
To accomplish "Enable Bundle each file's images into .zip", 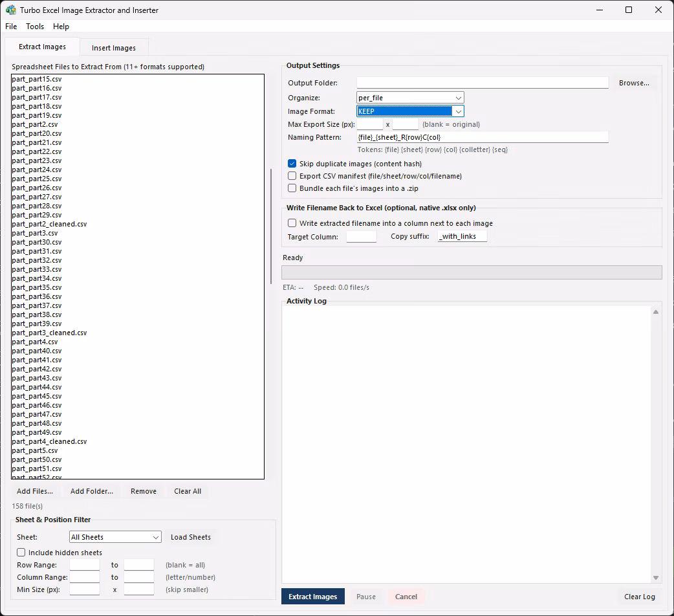I will 292,188.
